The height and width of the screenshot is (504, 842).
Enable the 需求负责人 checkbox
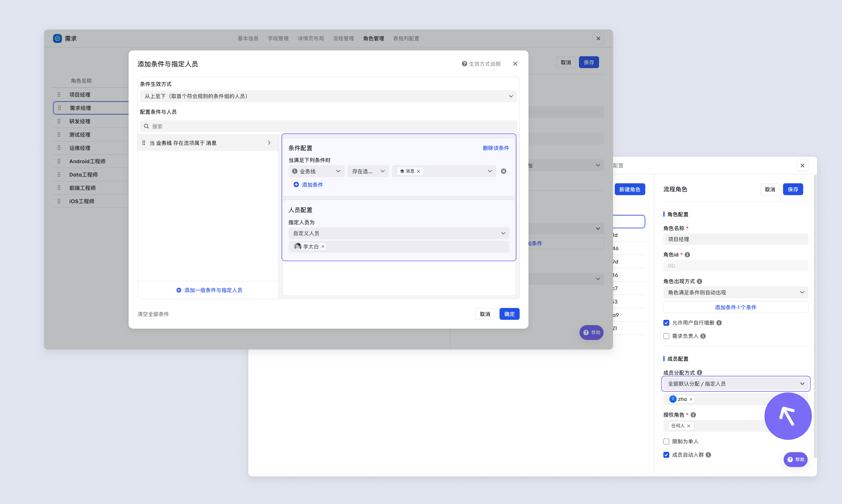click(x=666, y=336)
